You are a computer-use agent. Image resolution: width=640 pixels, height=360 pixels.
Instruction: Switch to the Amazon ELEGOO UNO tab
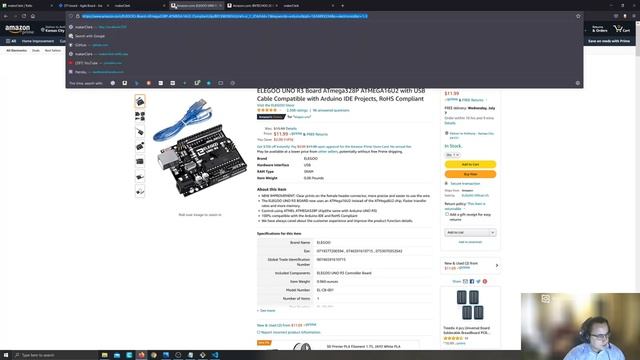click(x=196, y=6)
